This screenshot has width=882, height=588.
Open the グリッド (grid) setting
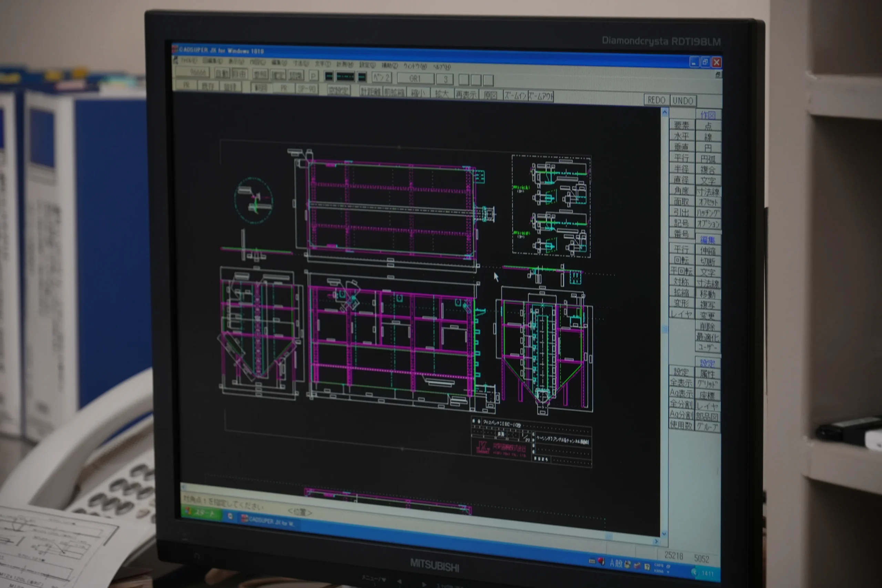click(708, 384)
